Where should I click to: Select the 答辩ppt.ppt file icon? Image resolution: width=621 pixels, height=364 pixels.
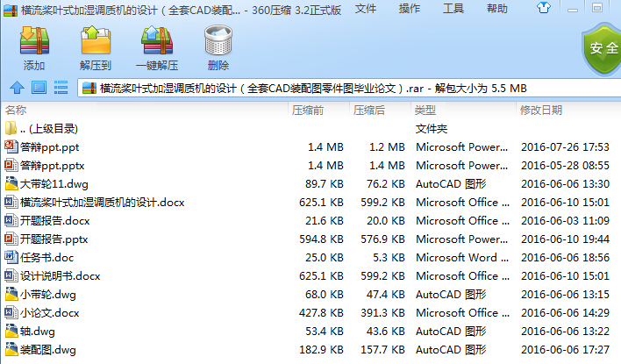click(11, 147)
